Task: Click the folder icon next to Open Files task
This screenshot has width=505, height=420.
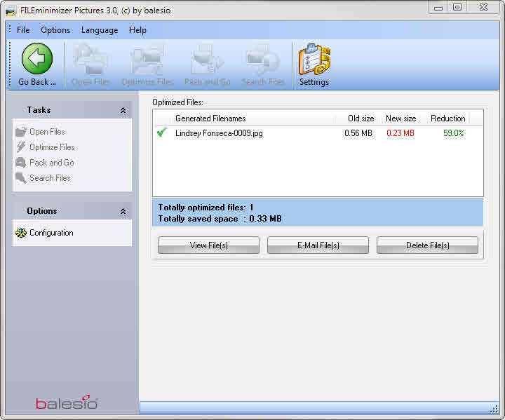Action: point(21,132)
